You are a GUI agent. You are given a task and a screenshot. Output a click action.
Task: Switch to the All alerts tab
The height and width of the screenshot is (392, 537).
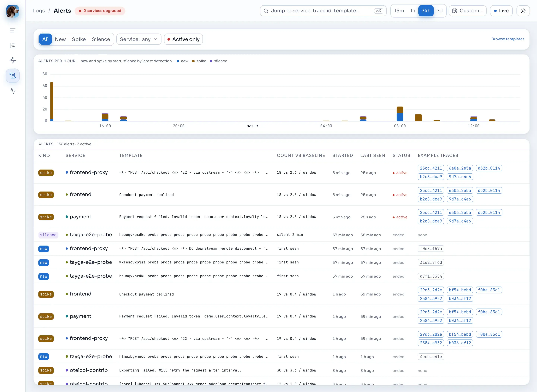point(45,39)
